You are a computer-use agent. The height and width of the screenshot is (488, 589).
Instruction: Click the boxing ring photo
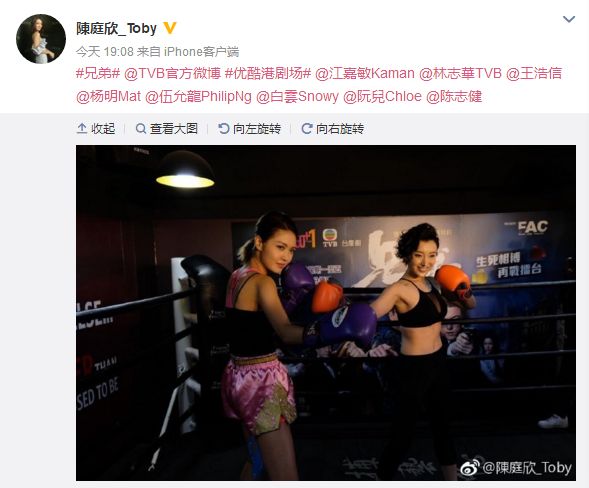pos(326,313)
